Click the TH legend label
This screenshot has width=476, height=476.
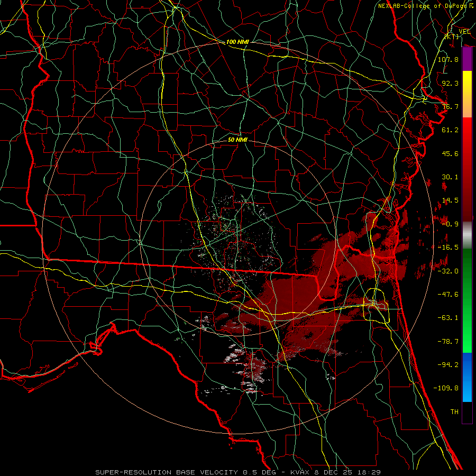coord(454,411)
